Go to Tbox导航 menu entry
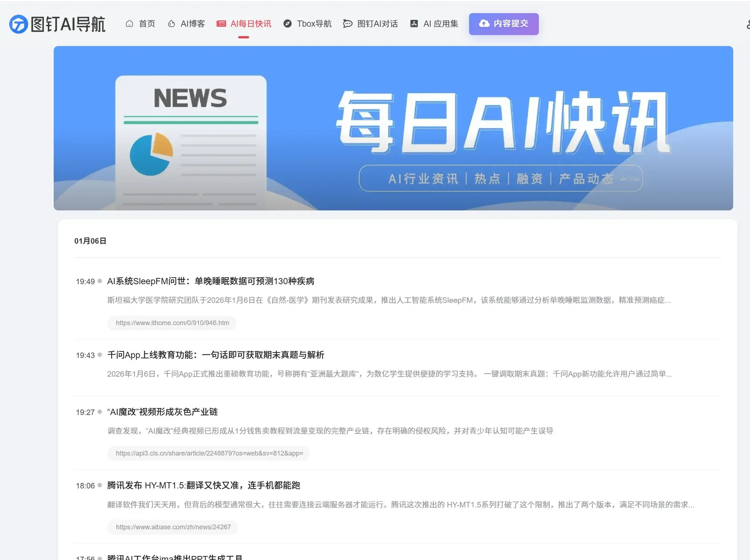The height and width of the screenshot is (560, 750). click(x=314, y=24)
